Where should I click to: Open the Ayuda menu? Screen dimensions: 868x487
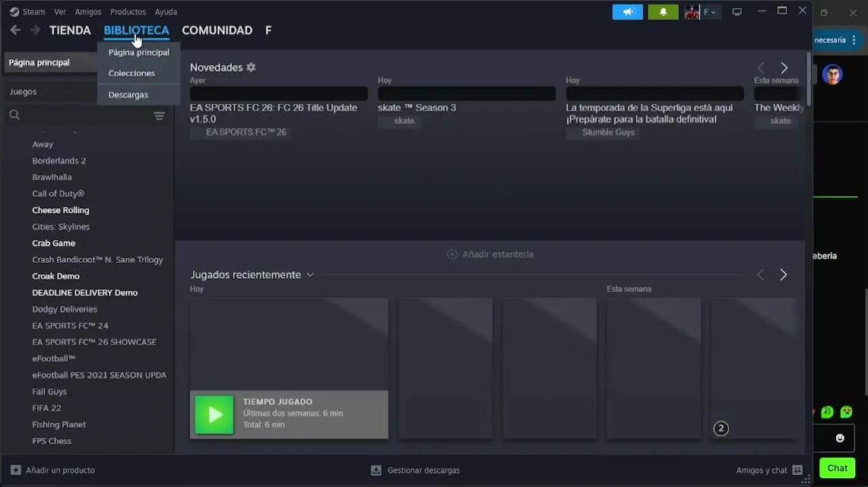click(x=166, y=11)
